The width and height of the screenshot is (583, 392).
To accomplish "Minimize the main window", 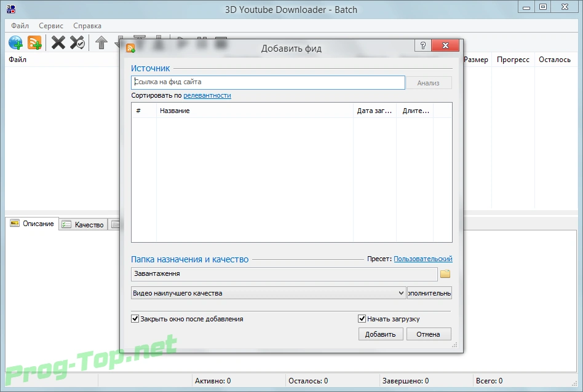I will (526, 7).
